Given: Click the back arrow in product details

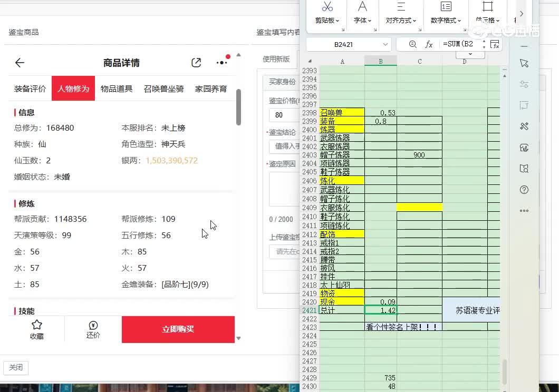Looking at the screenshot, I should [x=20, y=63].
